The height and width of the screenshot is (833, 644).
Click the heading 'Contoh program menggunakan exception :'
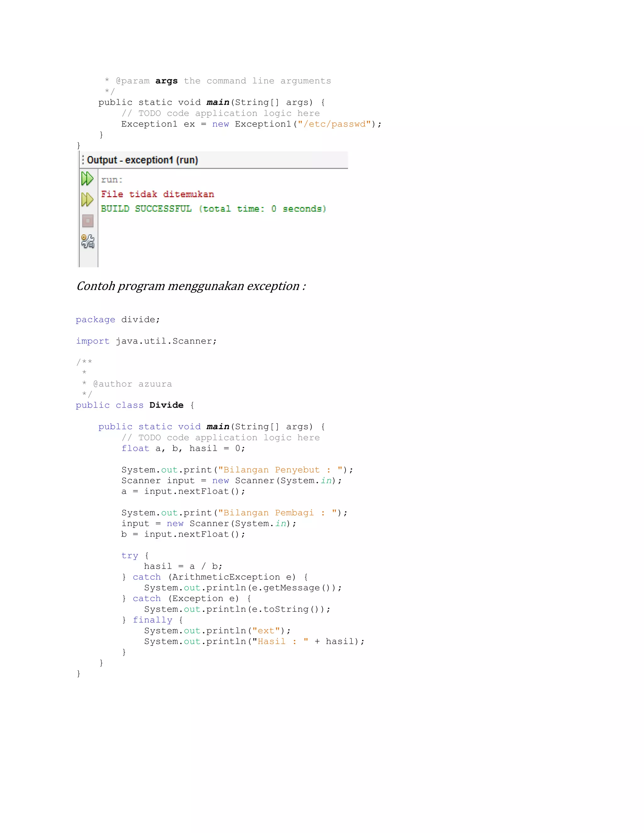coord(191,286)
